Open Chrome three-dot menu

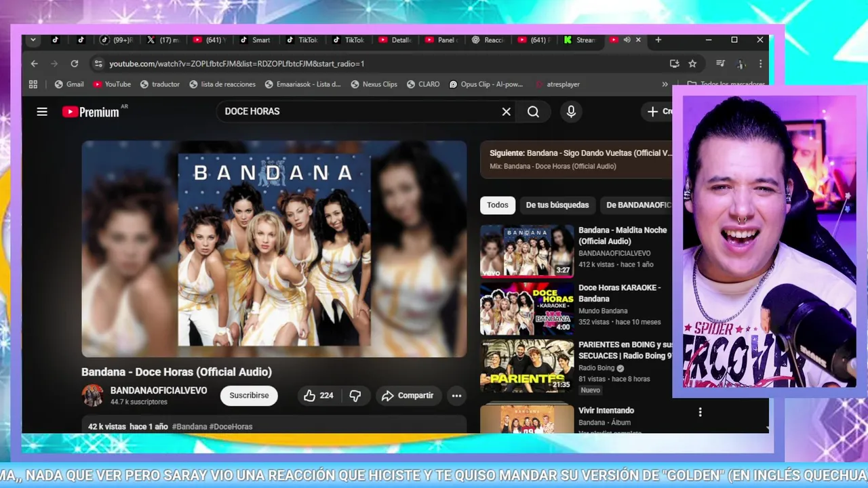click(x=760, y=64)
